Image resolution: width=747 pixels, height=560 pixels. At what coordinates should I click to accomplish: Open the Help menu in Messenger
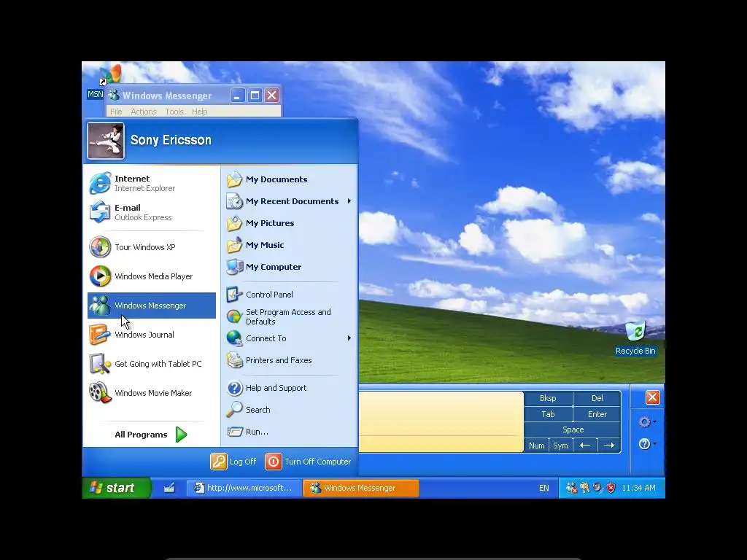pyautogui.click(x=200, y=112)
